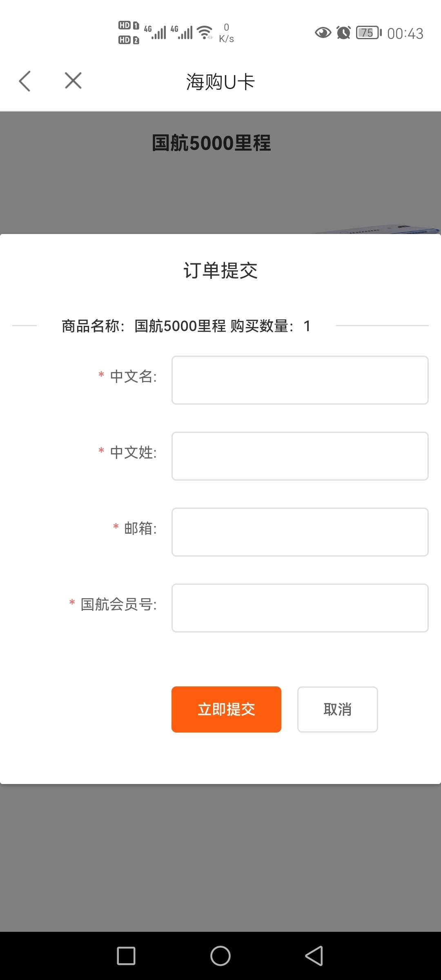Tap the back arrow in the header

coord(24,81)
